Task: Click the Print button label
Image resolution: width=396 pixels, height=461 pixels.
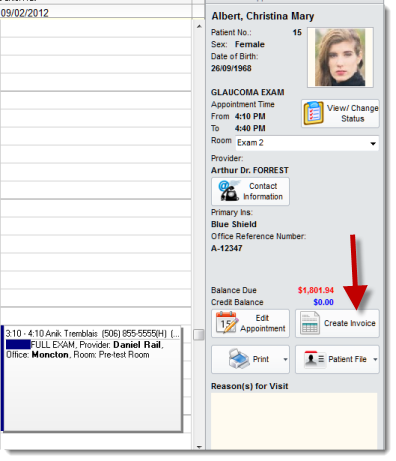Action: coord(261,359)
